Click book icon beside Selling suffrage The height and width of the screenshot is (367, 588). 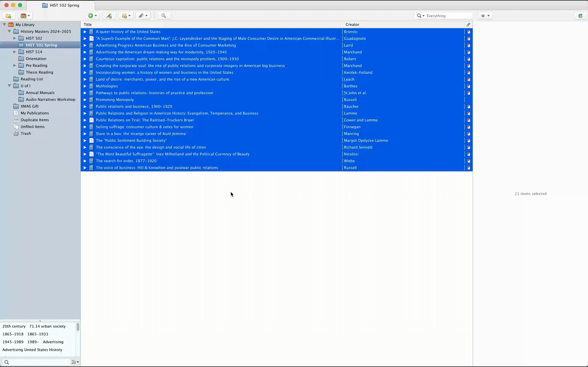click(91, 127)
